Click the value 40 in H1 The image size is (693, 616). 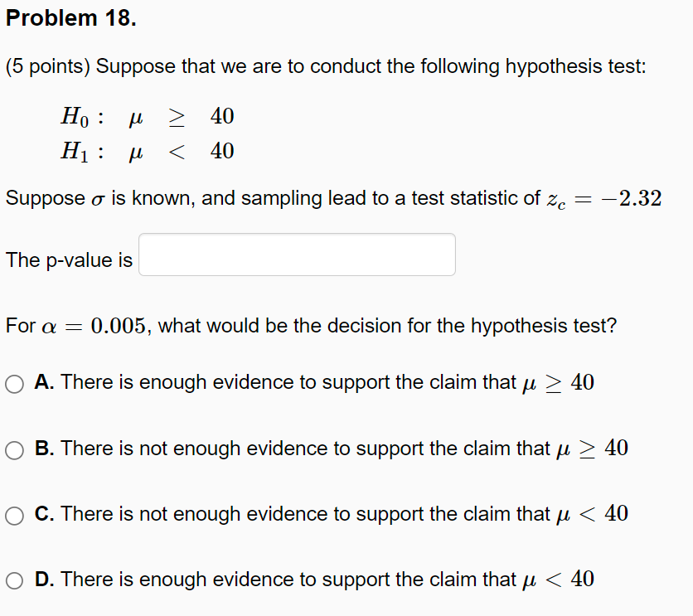point(220,151)
